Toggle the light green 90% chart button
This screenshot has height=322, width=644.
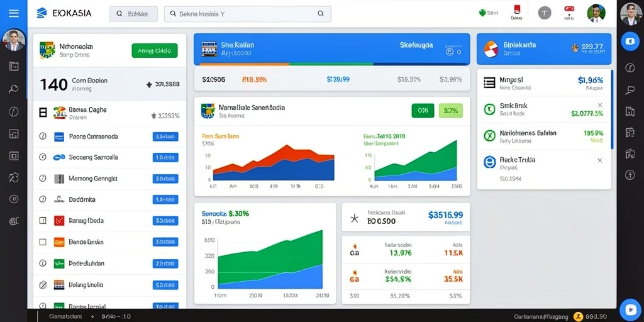pyautogui.click(x=450, y=111)
